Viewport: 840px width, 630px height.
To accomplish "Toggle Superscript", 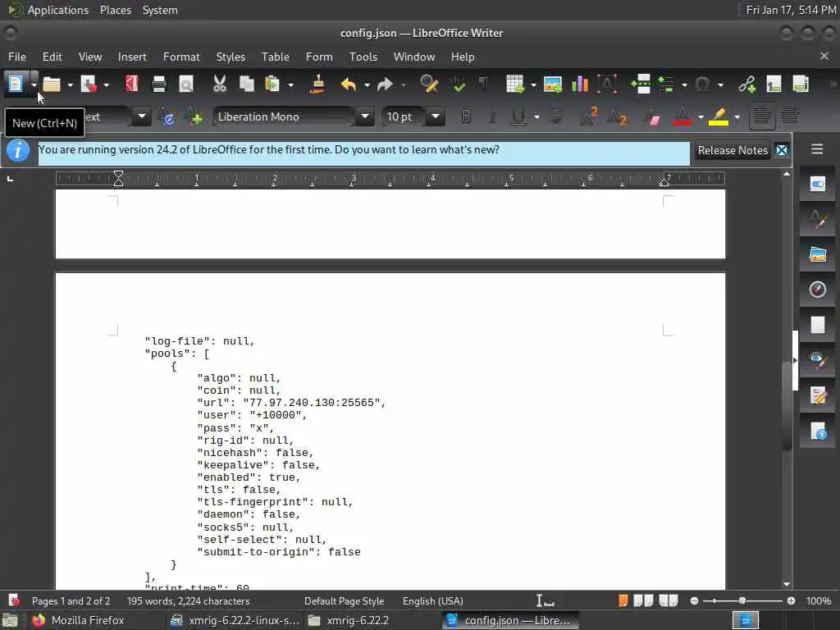I will (588, 116).
